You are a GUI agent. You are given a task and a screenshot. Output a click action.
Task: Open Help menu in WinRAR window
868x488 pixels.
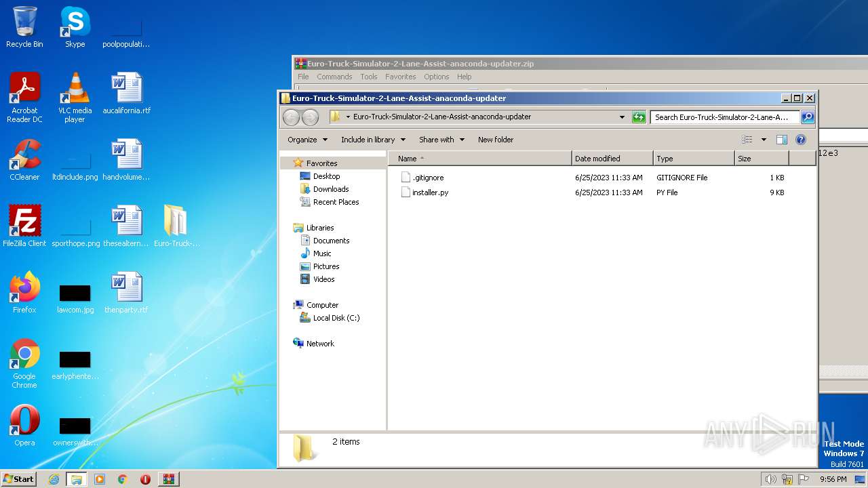(x=465, y=77)
